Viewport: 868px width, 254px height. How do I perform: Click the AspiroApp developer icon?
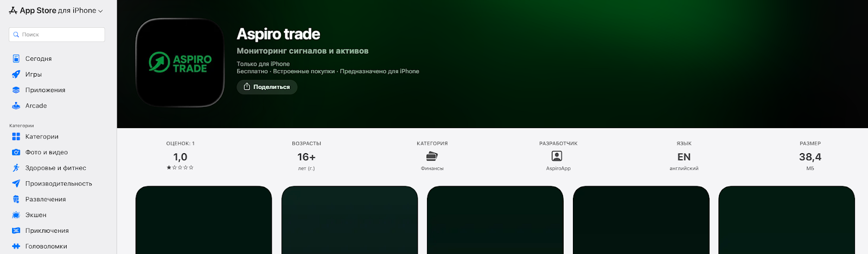[x=557, y=156]
